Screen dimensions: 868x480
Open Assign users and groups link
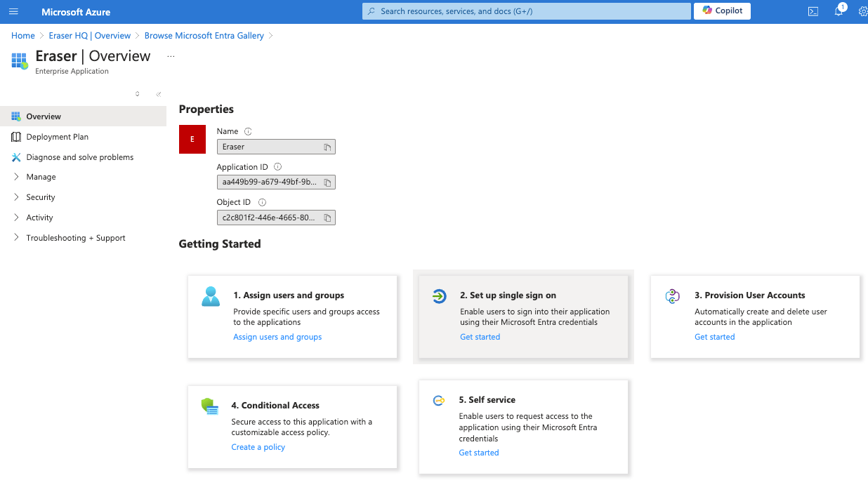(277, 337)
